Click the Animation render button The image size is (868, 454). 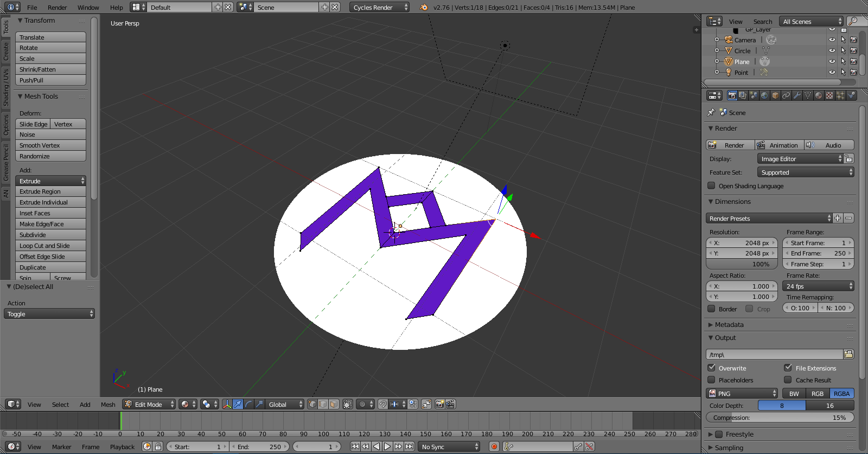pyautogui.click(x=779, y=145)
